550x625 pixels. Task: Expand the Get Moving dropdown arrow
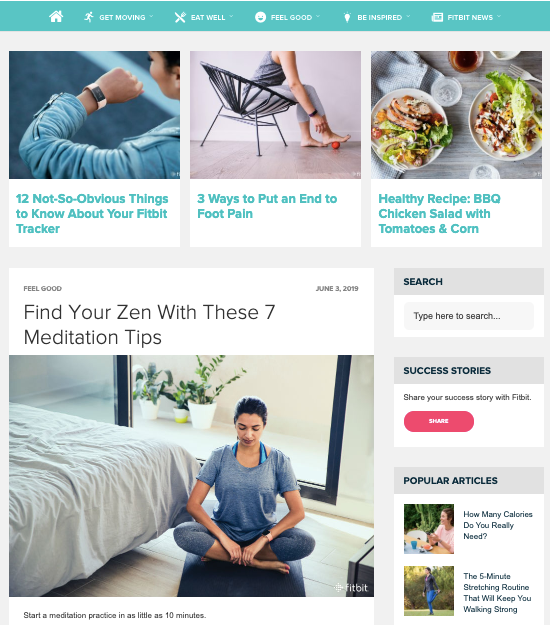tap(151, 17)
